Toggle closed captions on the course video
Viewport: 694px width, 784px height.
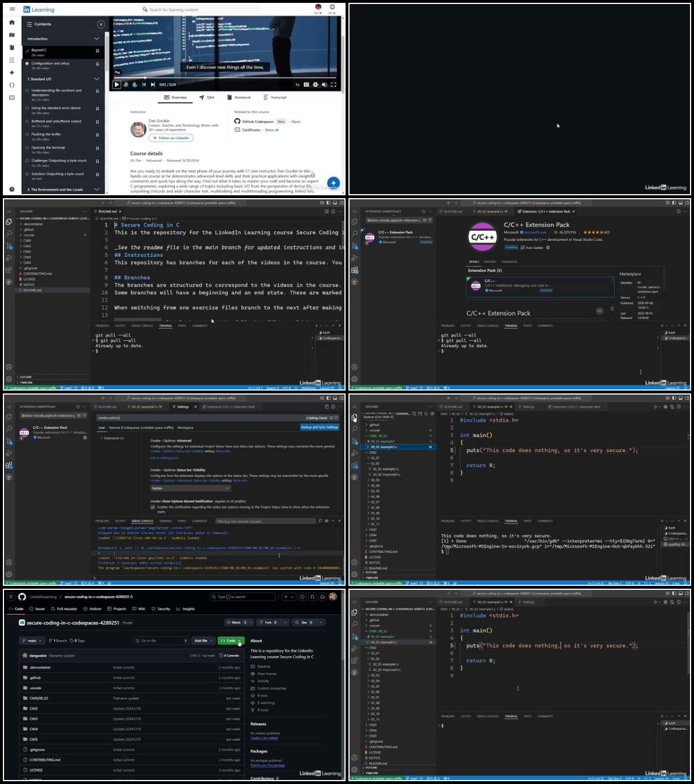[306, 85]
